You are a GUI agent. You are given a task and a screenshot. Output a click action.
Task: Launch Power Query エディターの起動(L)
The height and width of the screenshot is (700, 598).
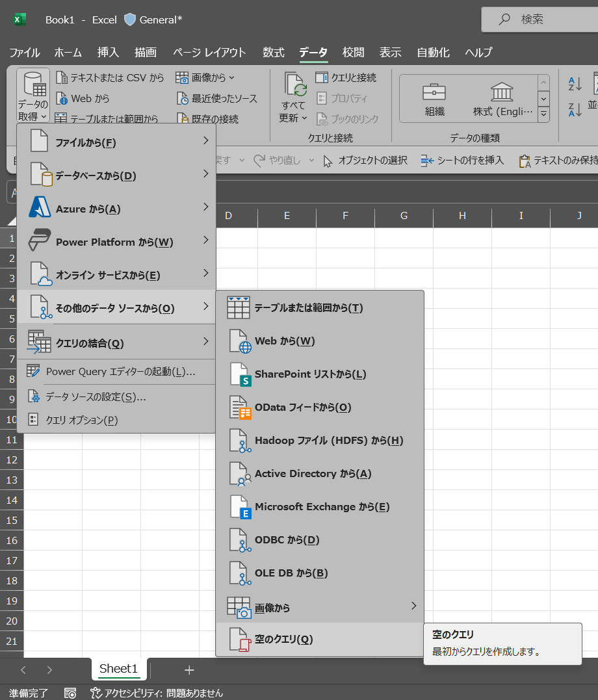116,371
